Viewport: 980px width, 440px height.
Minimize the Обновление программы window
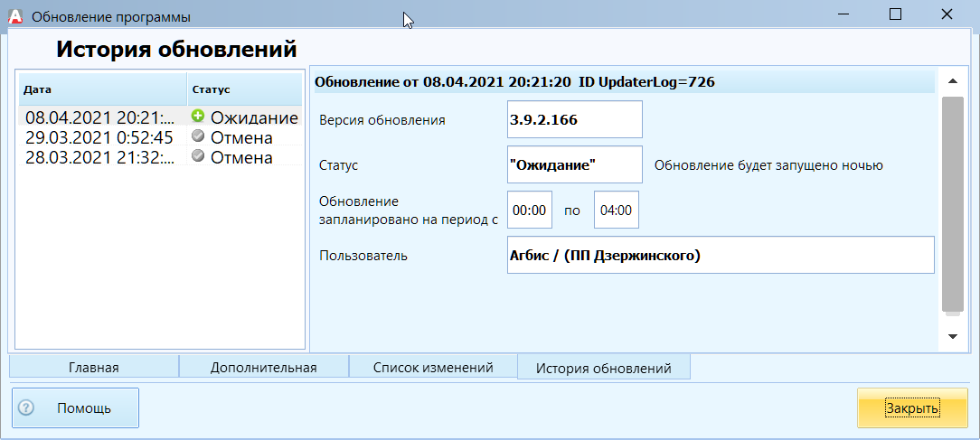pos(843,14)
